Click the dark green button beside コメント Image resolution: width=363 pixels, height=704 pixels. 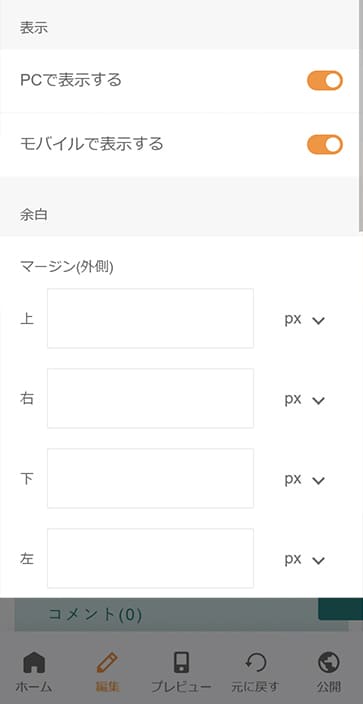coord(341,609)
